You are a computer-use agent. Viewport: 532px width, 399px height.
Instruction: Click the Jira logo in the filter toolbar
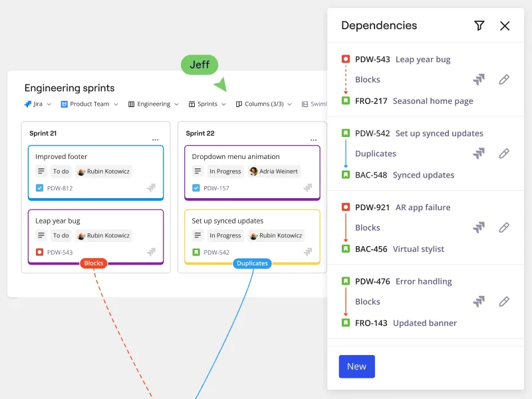(x=28, y=104)
